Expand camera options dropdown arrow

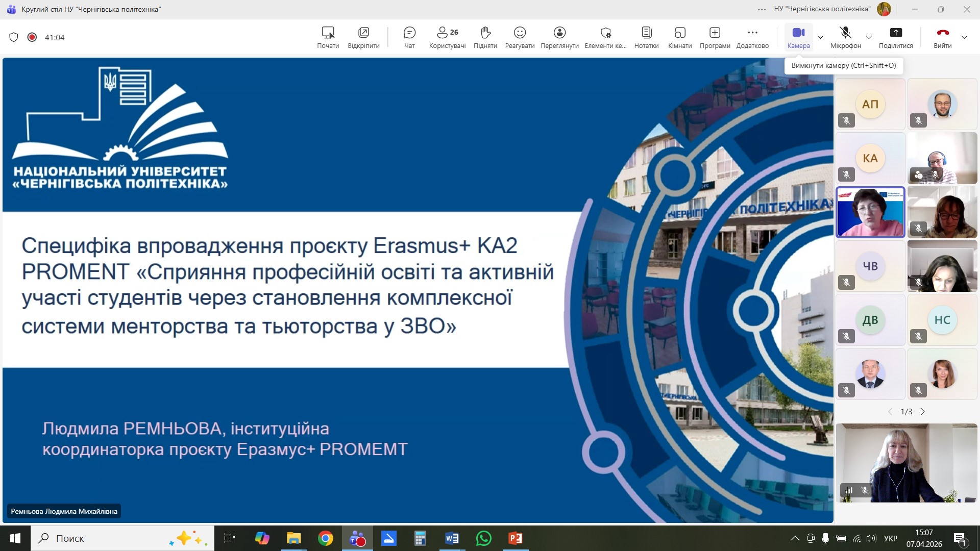click(x=820, y=37)
